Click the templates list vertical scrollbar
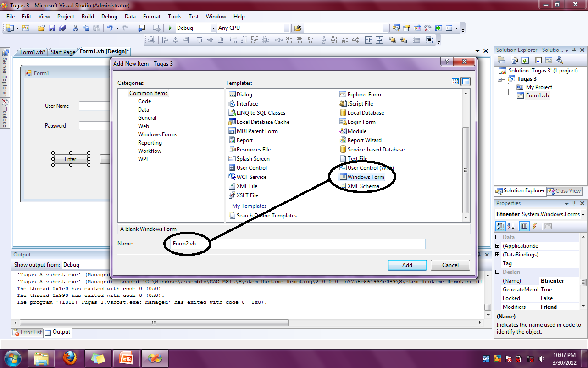Image resolution: width=588 pixels, height=368 pixels. tap(466, 155)
